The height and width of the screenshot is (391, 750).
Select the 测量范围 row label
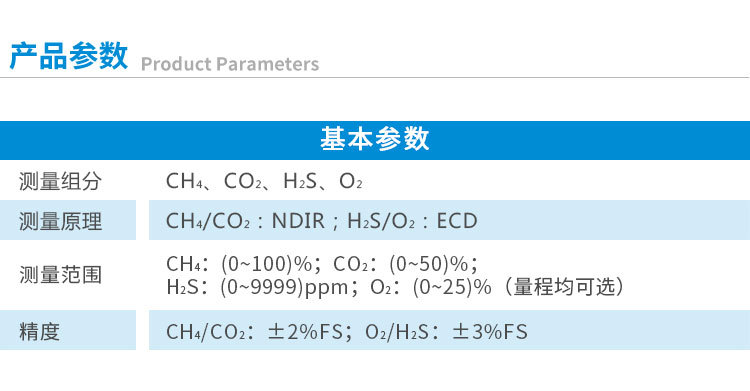(60, 275)
